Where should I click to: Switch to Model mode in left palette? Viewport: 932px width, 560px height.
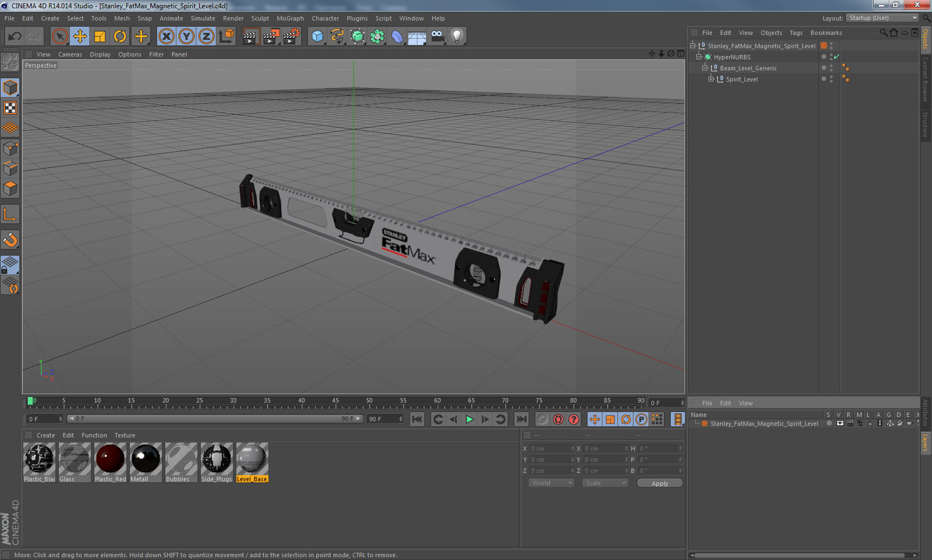(10, 88)
